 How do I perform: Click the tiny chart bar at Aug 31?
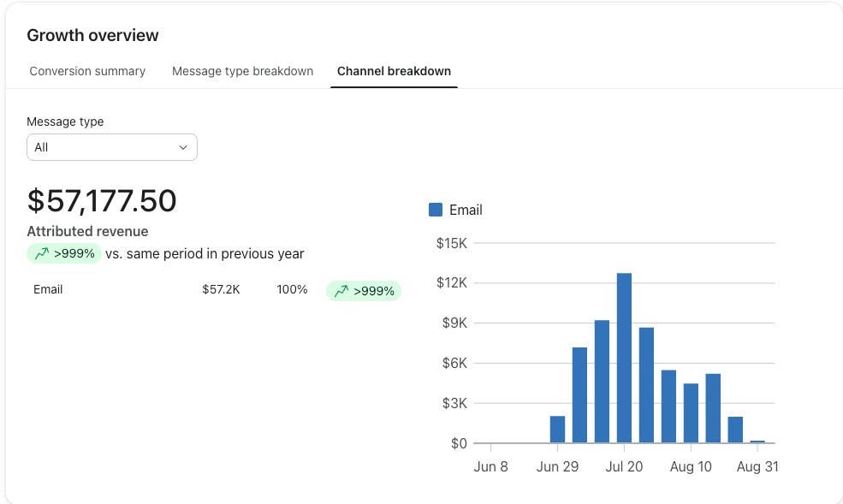pyautogui.click(x=757, y=442)
